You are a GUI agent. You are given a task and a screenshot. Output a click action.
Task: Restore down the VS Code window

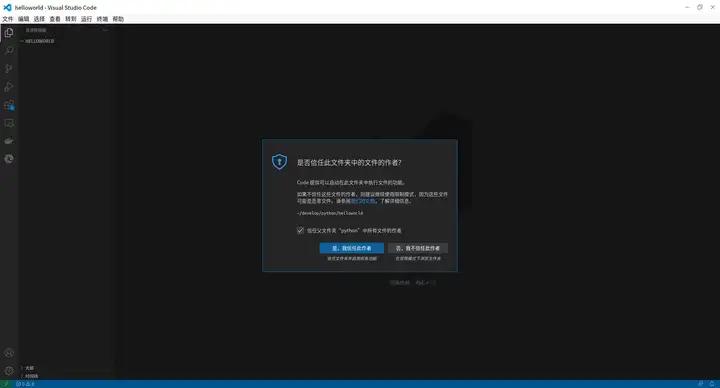coord(699,7)
